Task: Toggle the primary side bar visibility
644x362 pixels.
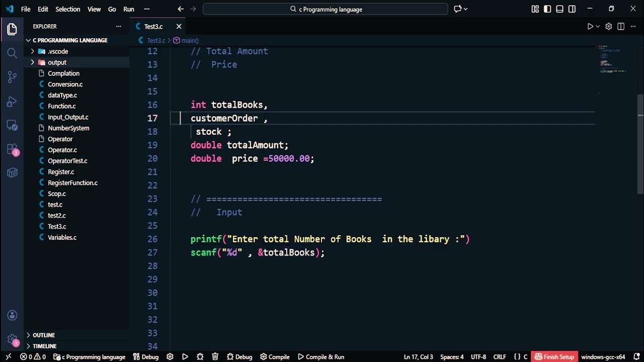Action: click(x=547, y=9)
